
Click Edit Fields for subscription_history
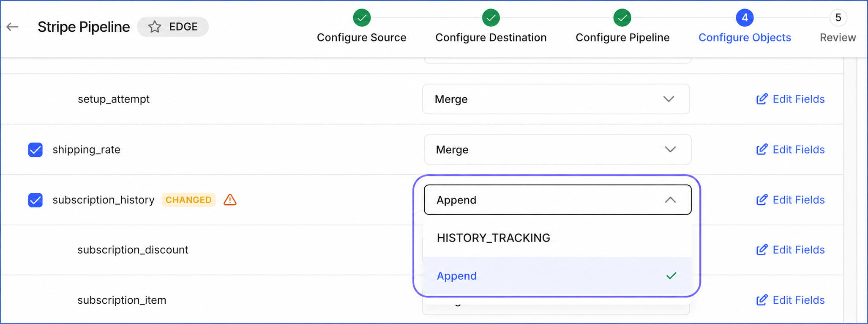[x=790, y=200]
